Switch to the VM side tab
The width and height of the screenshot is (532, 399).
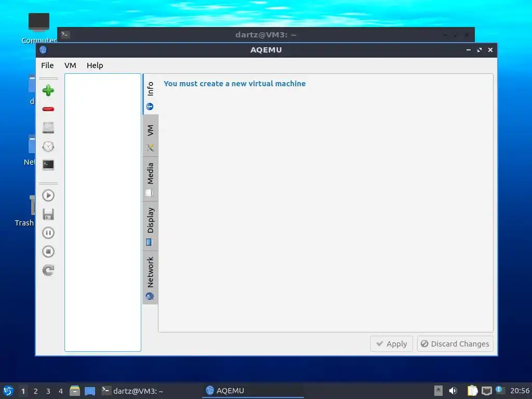click(150, 136)
